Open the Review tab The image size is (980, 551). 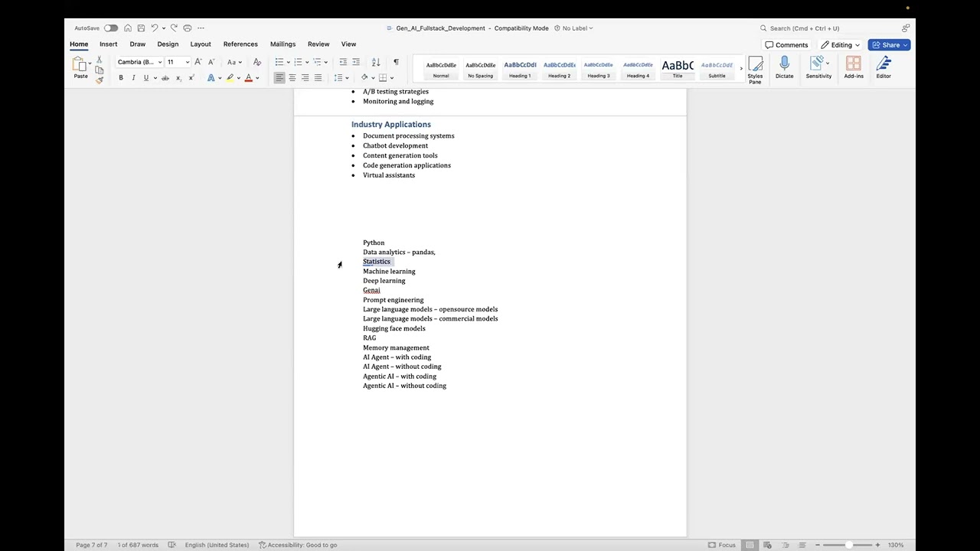click(318, 44)
